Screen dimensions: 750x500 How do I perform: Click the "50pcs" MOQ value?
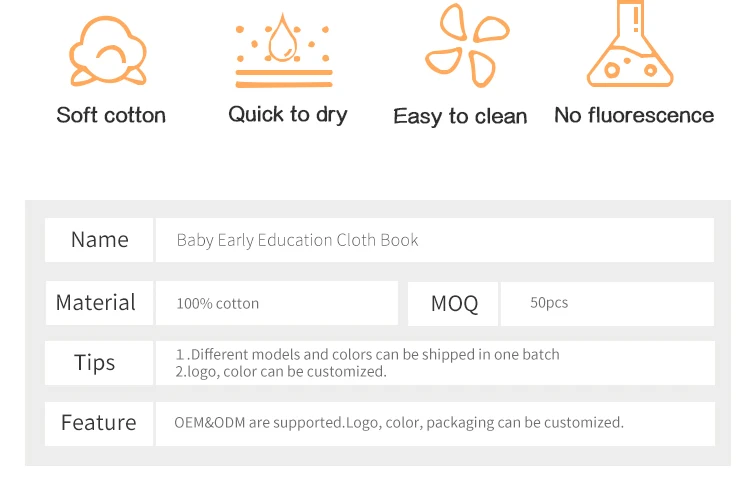point(549,303)
